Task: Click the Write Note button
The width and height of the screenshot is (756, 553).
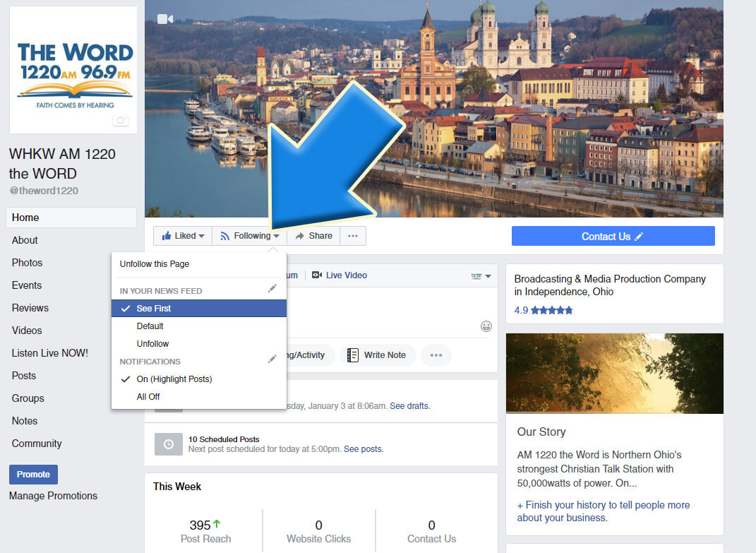Action: click(376, 355)
